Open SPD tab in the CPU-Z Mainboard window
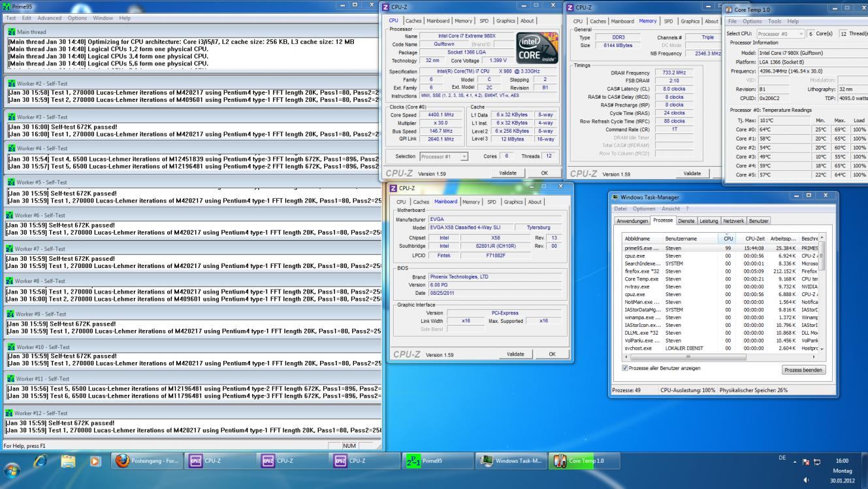This screenshot has height=489, width=868. 491,202
